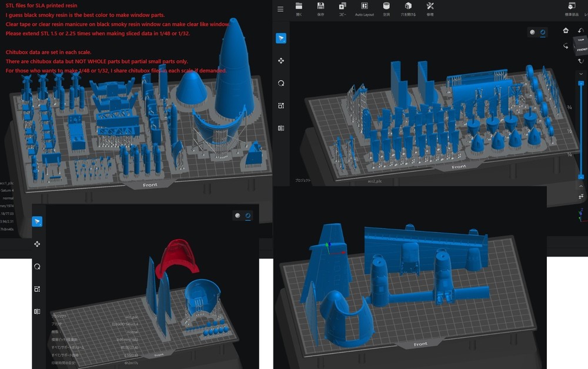Toggle solid shading mode in the top-right viewport
Screen dimensions: 588x369
tap(533, 32)
